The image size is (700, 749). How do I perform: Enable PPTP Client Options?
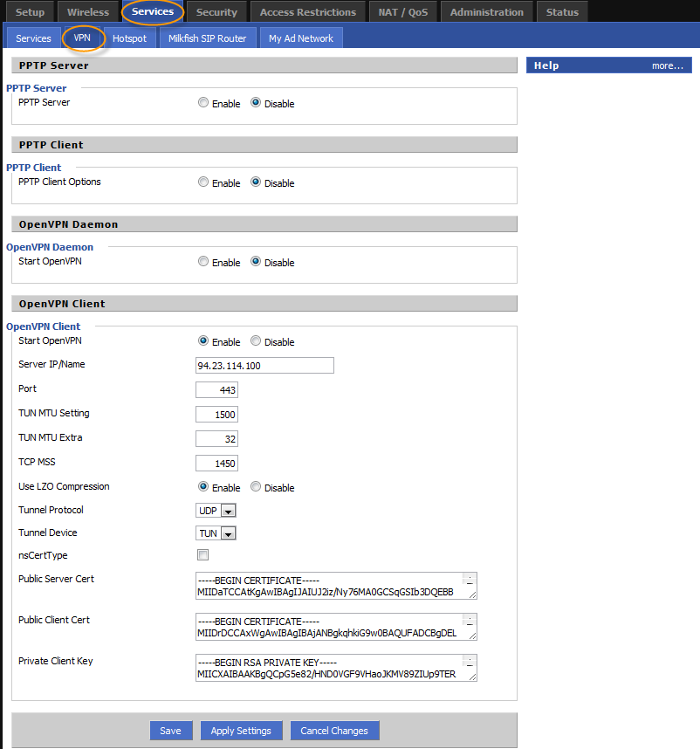click(203, 182)
